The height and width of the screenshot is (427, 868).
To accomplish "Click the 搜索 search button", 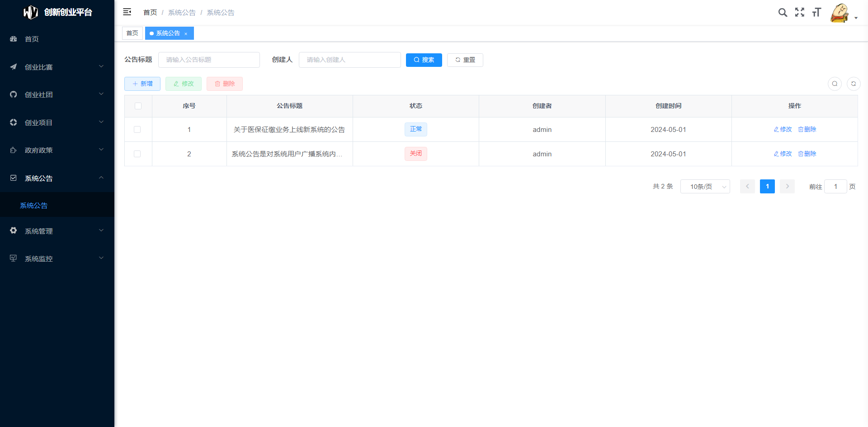I will [x=424, y=60].
